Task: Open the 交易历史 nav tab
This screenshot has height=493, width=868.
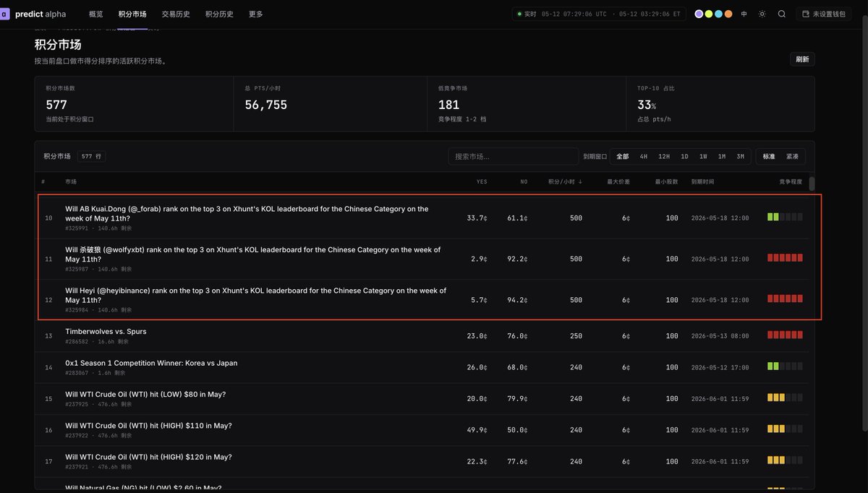Action: click(176, 14)
